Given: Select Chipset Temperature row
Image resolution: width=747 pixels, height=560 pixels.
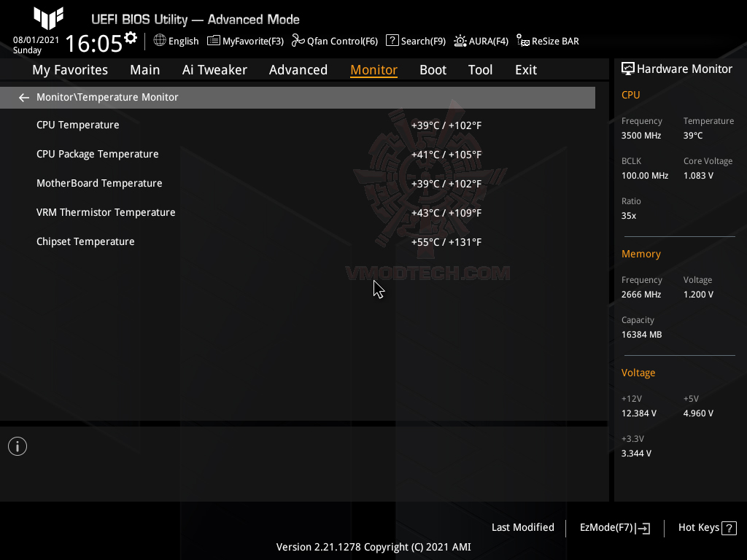Looking at the screenshot, I should coord(298,241).
